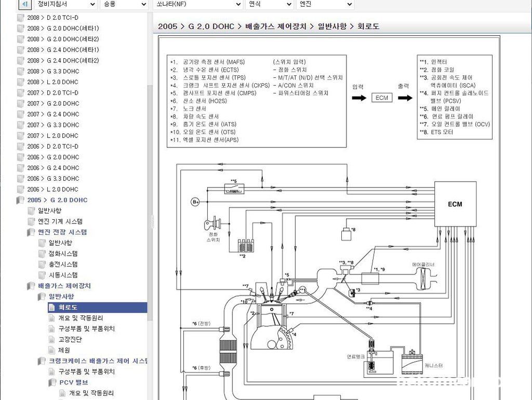Viewport: 532px width, 400px height.
Task: Open the 엔진 engine dropdown
Action: pyautogui.click(x=325, y=4)
